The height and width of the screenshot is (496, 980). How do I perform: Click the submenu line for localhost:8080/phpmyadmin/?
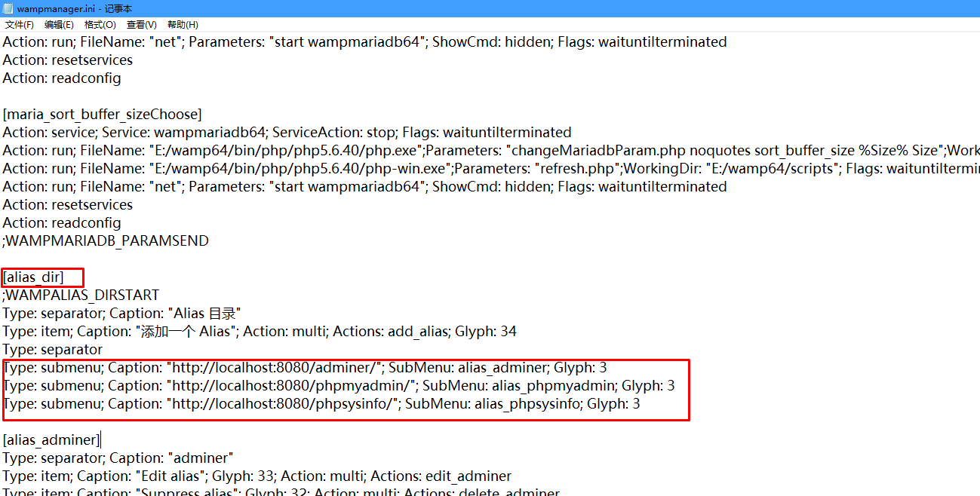click(339, 386)
